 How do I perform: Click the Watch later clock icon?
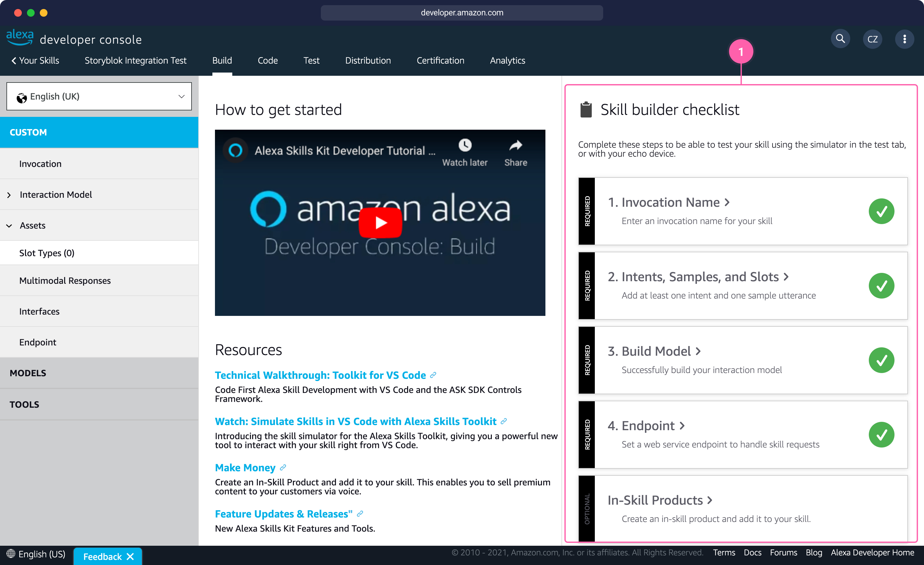465,145
